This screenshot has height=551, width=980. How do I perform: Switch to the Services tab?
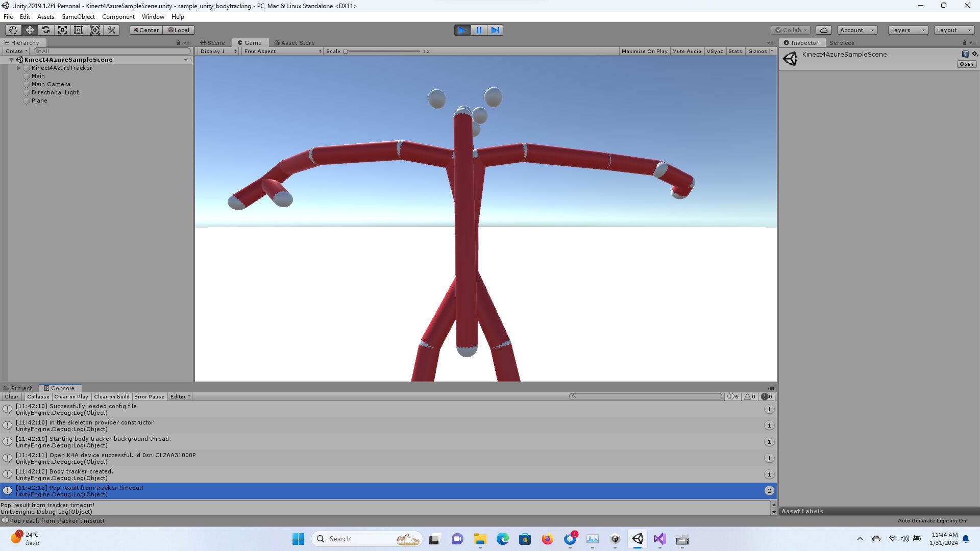coord(842,43)
